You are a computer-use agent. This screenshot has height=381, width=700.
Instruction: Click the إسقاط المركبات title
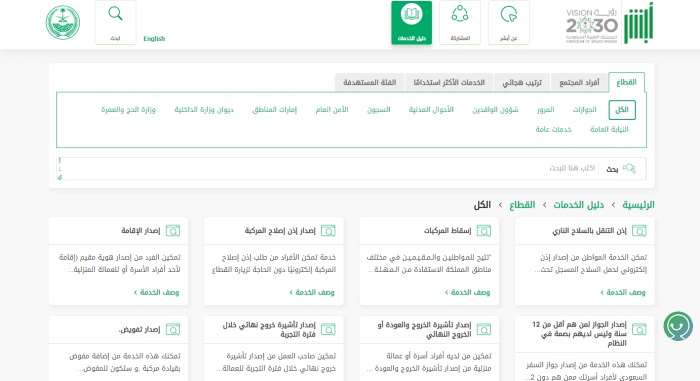pos(447,231)
